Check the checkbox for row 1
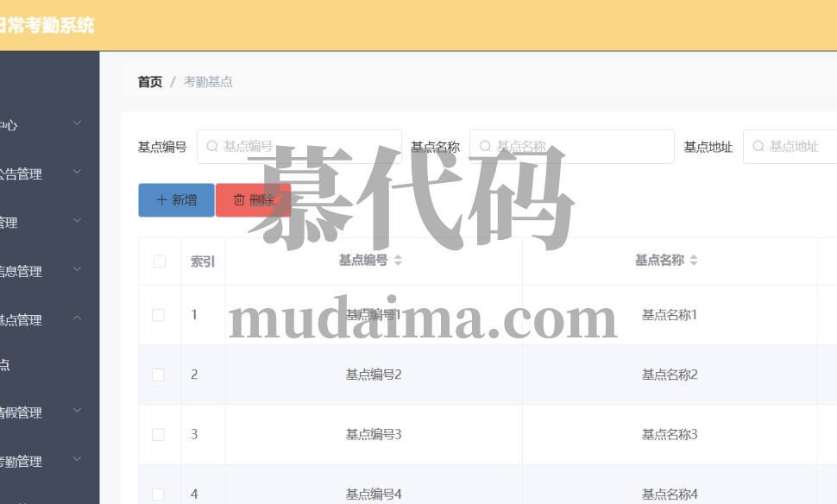837x504 pixels. 158,315
